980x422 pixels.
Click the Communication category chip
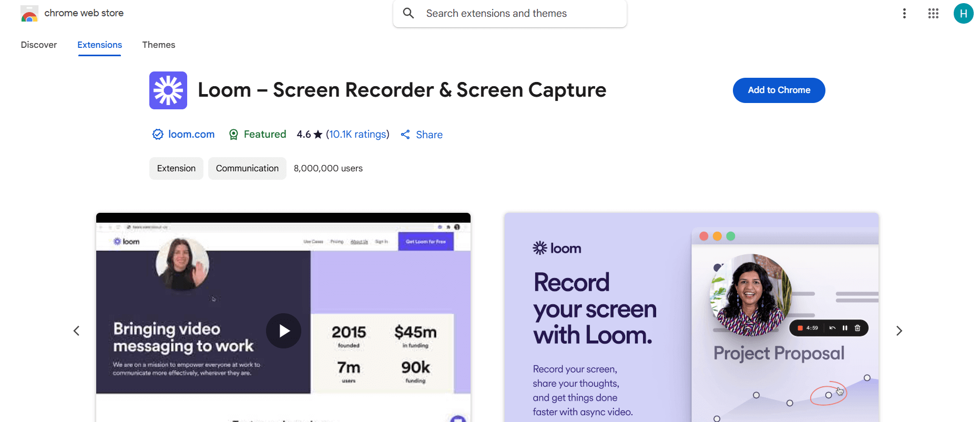(x=247, y=168)
